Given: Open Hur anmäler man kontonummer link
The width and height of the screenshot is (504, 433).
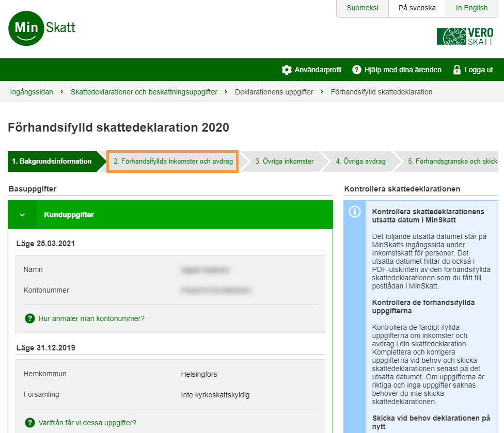Looking at the screenshot, I should (x=91, y=318).
